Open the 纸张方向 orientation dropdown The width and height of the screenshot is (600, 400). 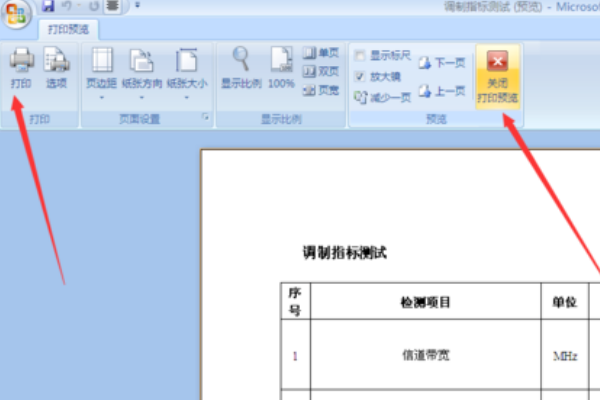click(142, 73)
